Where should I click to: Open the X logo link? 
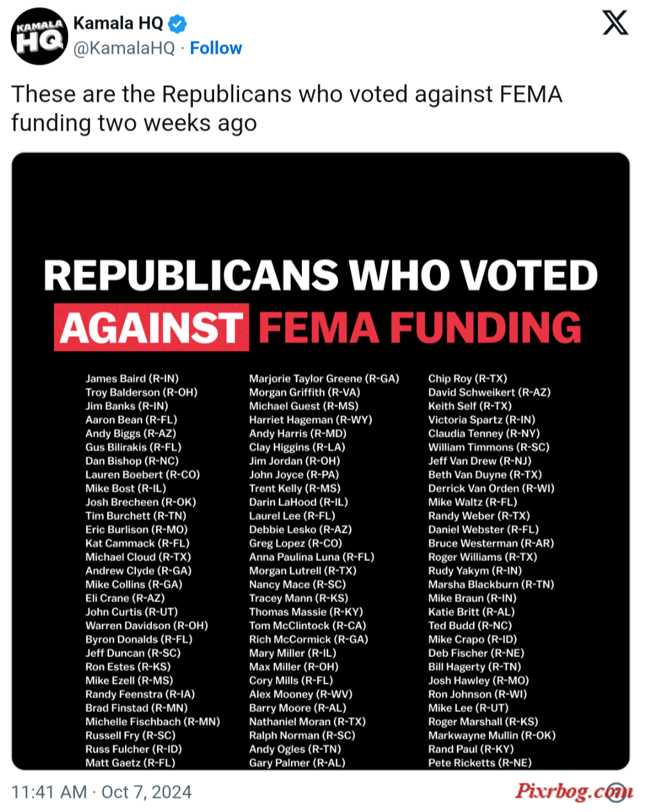pos(615,23)
